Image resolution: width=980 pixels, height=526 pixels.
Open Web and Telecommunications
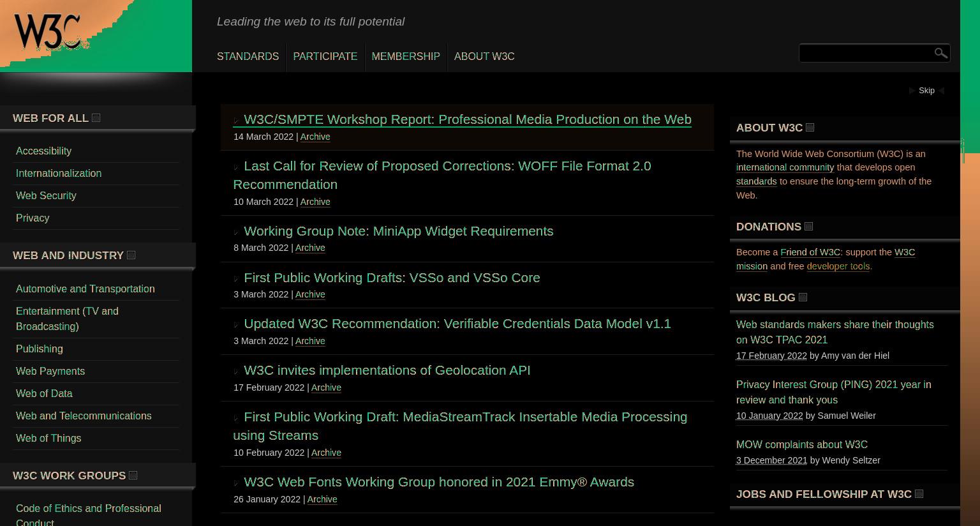click(84, 416)
